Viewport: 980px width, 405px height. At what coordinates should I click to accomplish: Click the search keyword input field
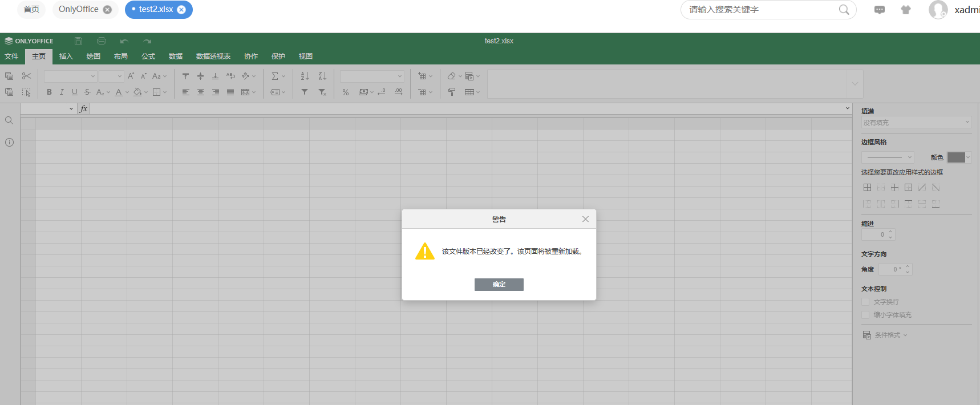click(762, 10)
